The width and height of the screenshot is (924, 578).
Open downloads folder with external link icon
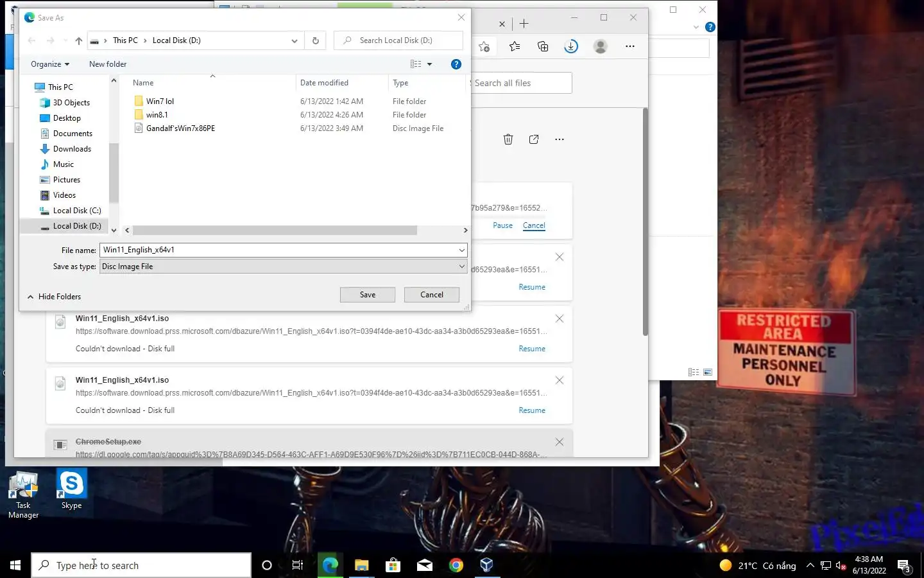pos(534,139)
